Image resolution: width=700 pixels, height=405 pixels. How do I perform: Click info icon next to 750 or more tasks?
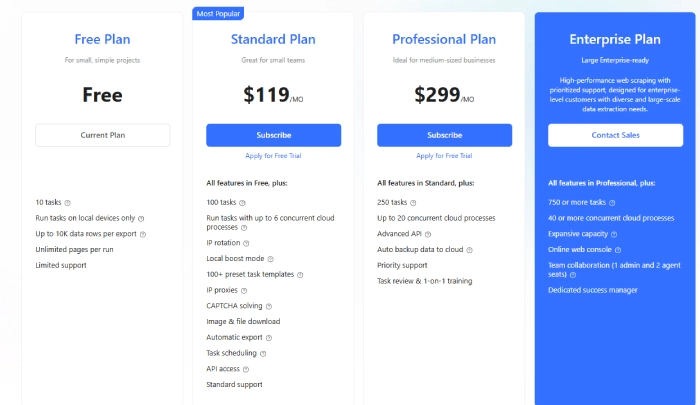[612, 203]
